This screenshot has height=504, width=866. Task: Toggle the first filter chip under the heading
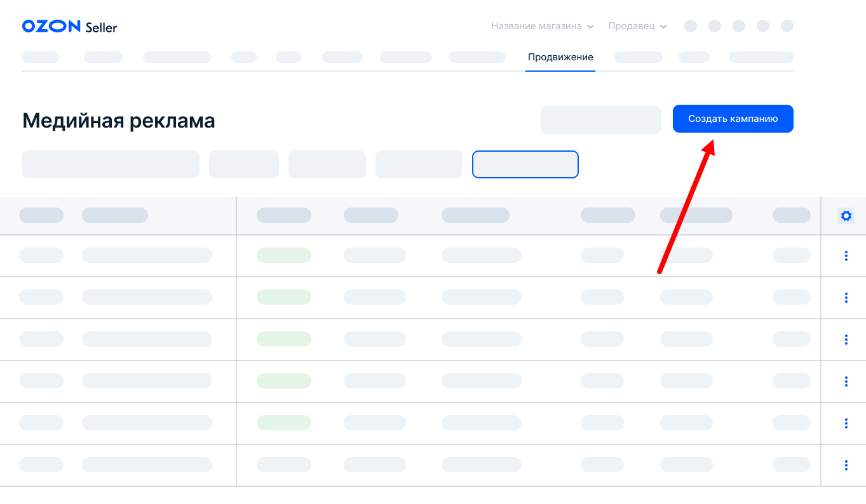(110, 164)
